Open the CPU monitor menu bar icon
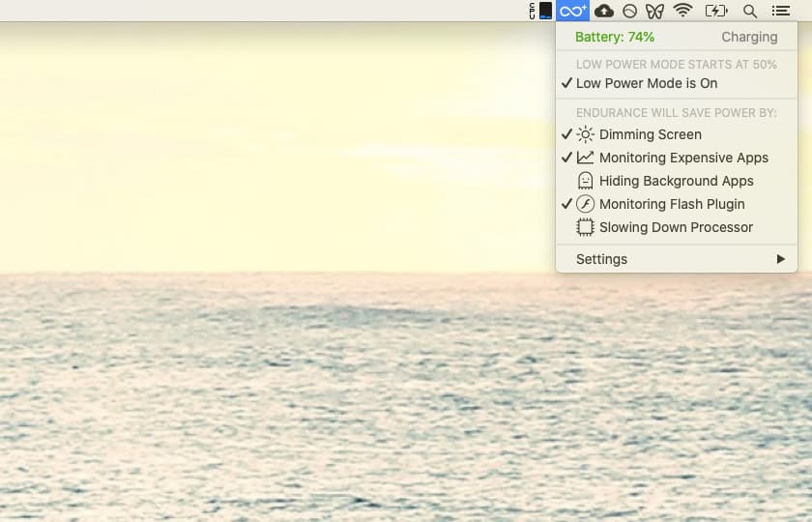The image size is (812, 522). click(540, 11)
